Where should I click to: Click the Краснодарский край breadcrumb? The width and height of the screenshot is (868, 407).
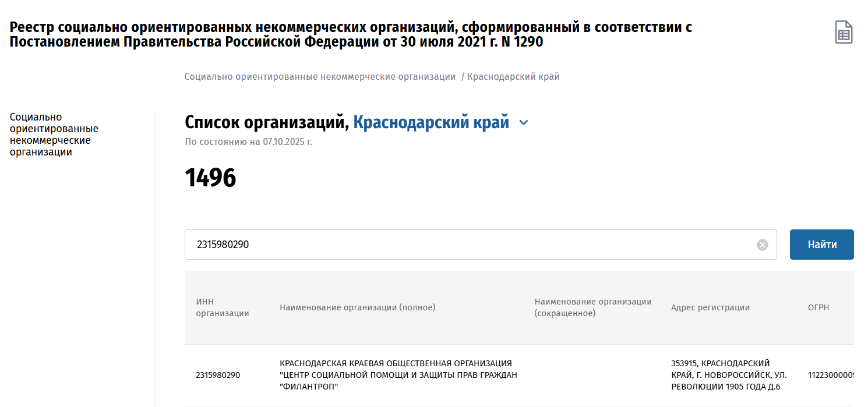513,77
